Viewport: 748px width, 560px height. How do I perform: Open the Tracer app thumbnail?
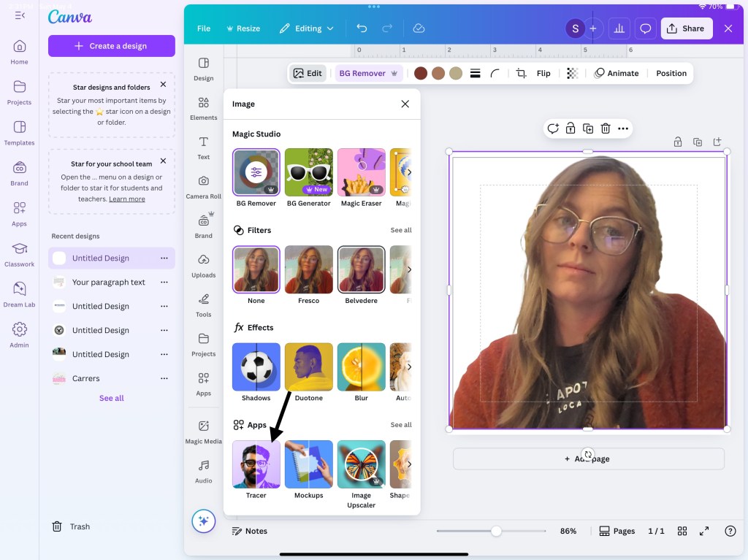click(x=256, y=464)
